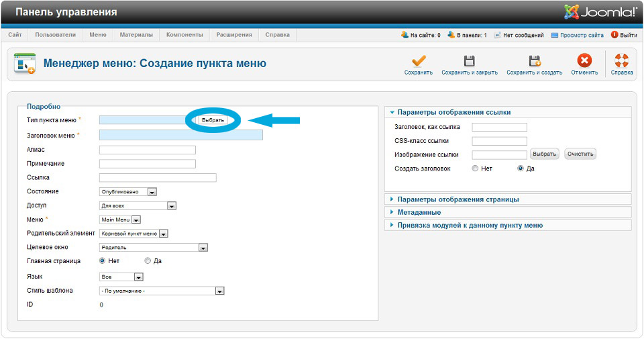644x339 pixels.
Task: Click the no messages envelope icon
Action: 498,35
